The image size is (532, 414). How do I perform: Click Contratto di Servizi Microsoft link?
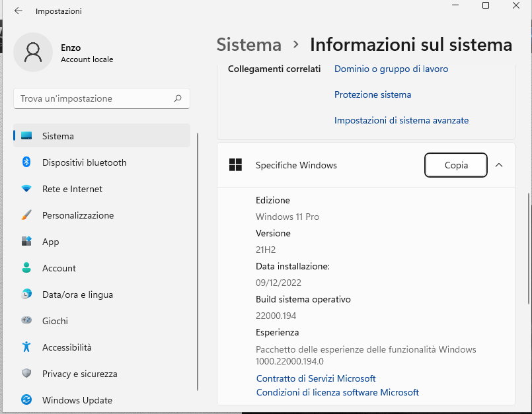(x=316, y=378)
